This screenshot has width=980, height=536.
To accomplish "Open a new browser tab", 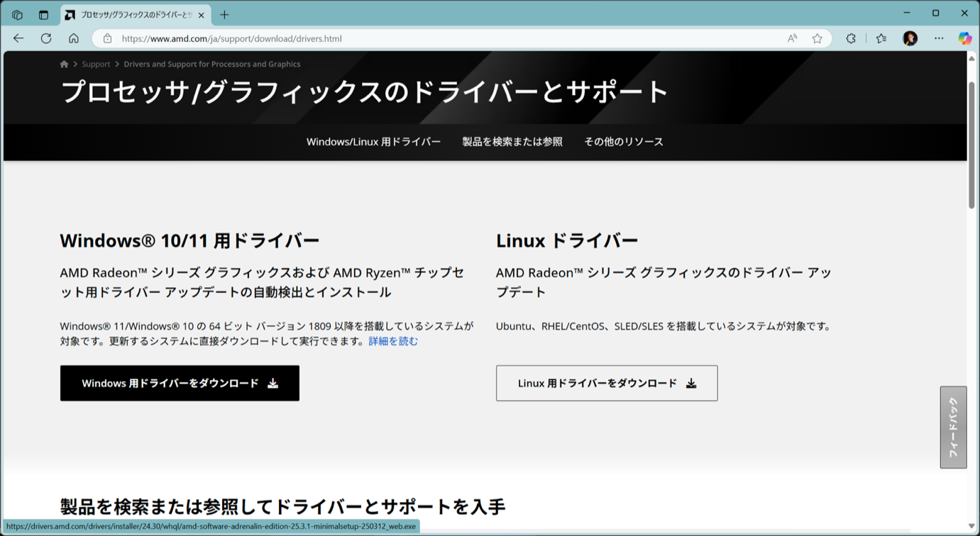I will 224,14.
